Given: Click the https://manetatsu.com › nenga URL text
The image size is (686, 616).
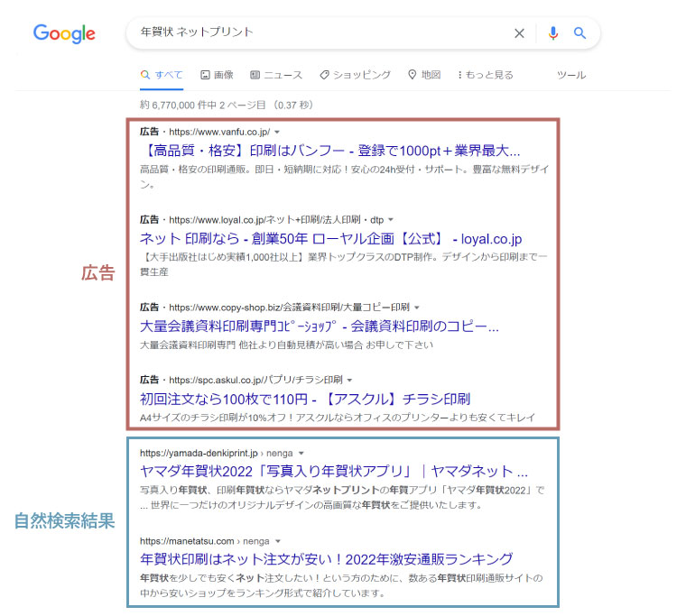Looking at the screenshot, I should click(x=205, y=541).
